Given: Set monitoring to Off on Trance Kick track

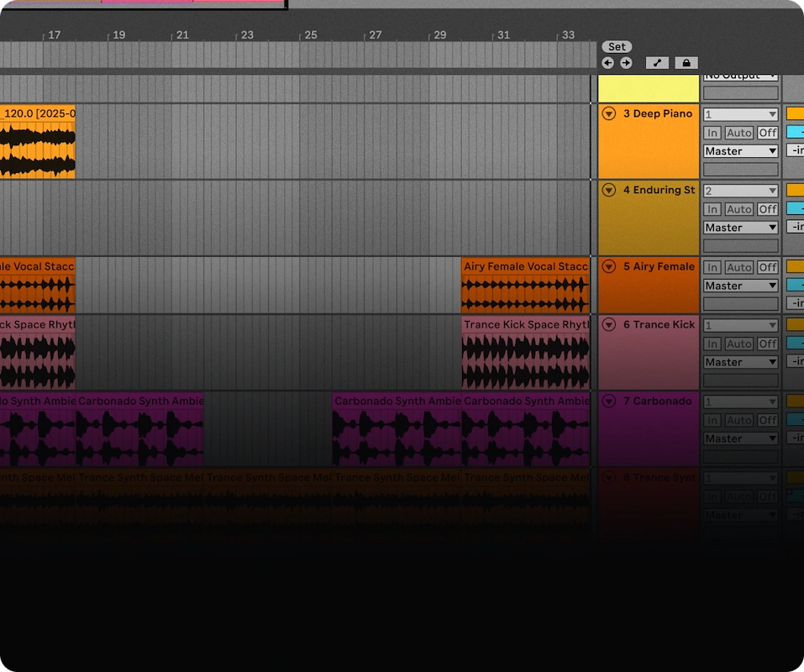Looking at the screenshot, I should coord(767,344).
